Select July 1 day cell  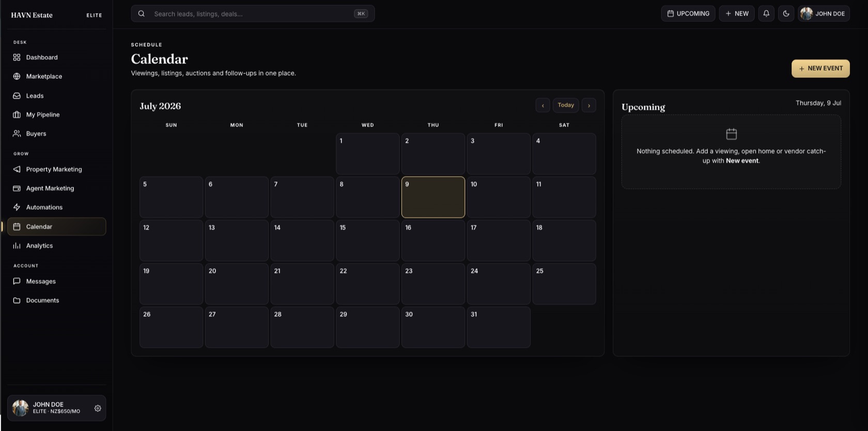click(x=367, y=154)
